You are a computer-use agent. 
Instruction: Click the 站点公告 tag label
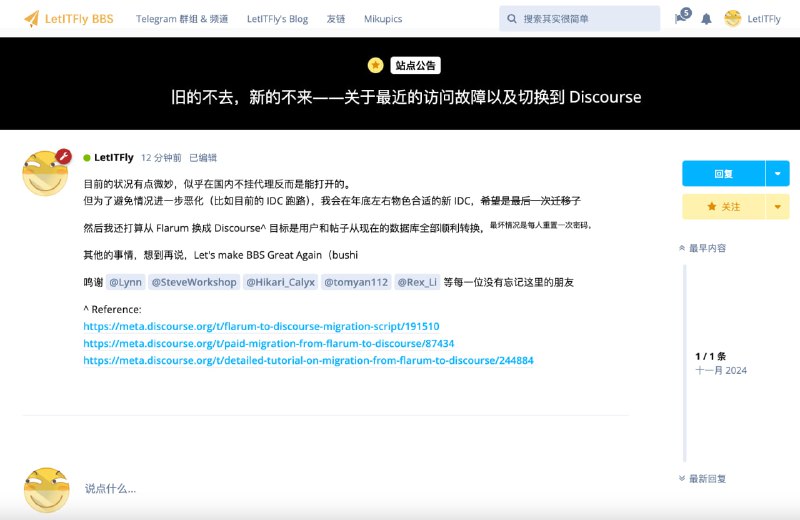415,65
